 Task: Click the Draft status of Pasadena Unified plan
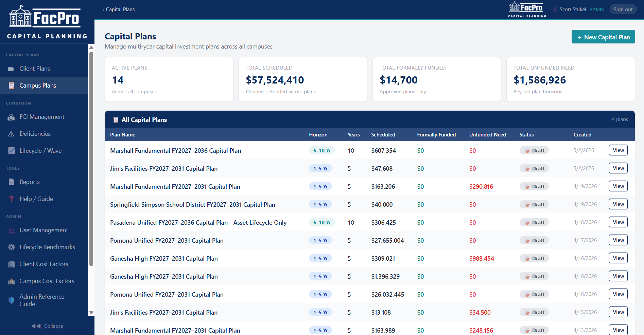pos(534,222)
